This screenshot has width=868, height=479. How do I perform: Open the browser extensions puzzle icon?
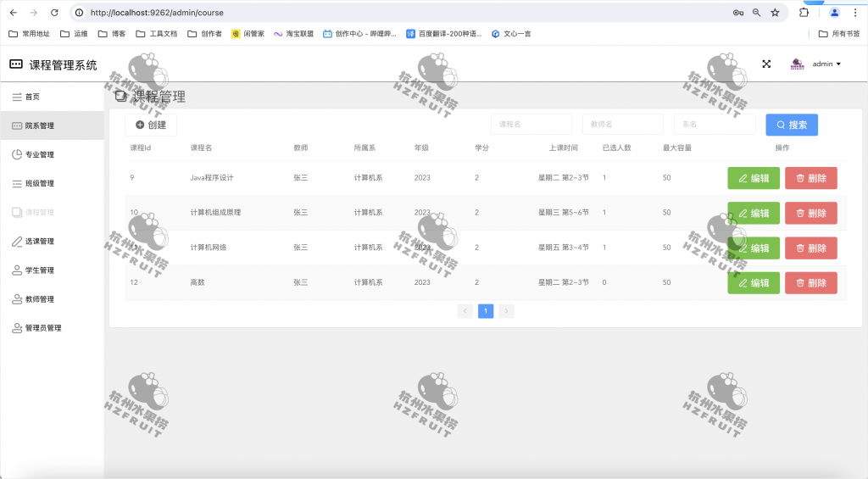pos(804,12)
